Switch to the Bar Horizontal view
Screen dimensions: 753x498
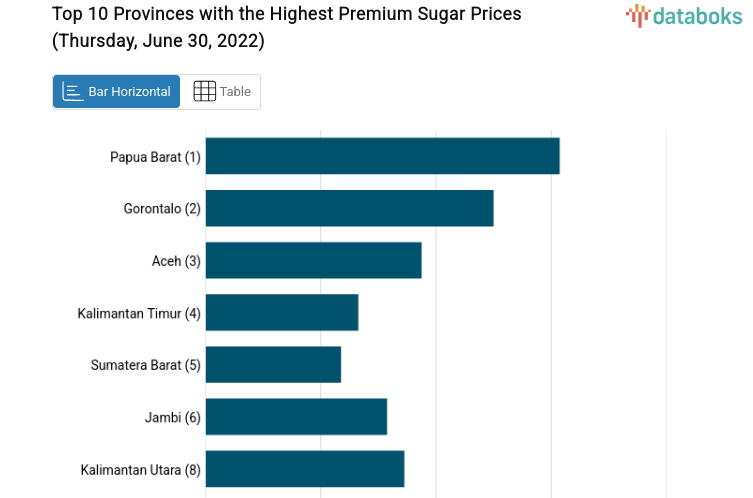pyautogui.click(x=117, y=92)
